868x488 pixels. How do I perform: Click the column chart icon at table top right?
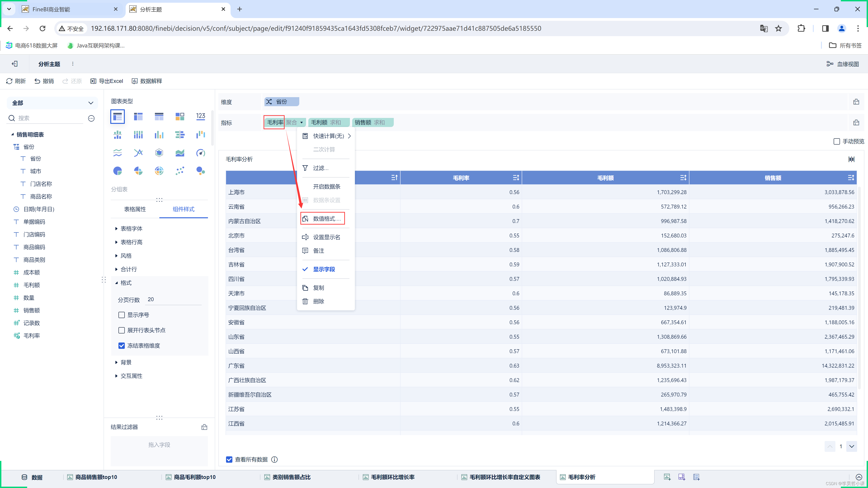click(x=851, y=159)
